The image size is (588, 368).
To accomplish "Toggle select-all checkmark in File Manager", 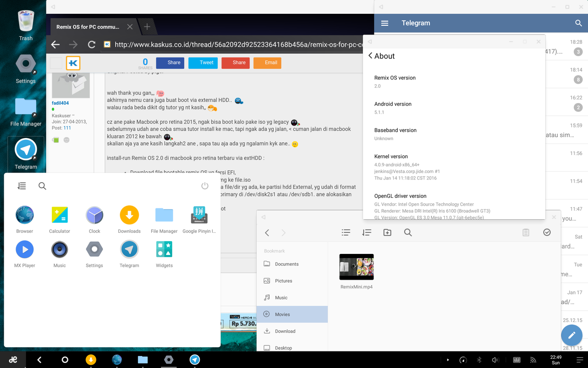I will click(547, 232).
